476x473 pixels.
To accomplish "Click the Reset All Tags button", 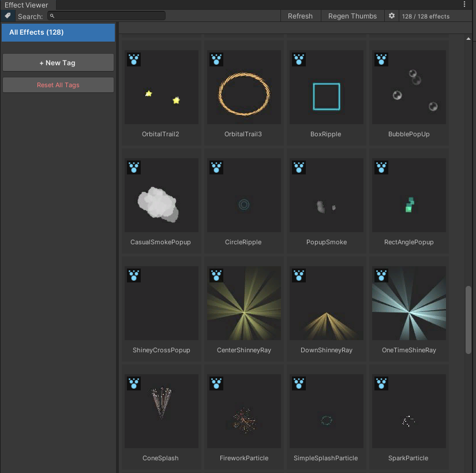I will [x=58, y=85].
